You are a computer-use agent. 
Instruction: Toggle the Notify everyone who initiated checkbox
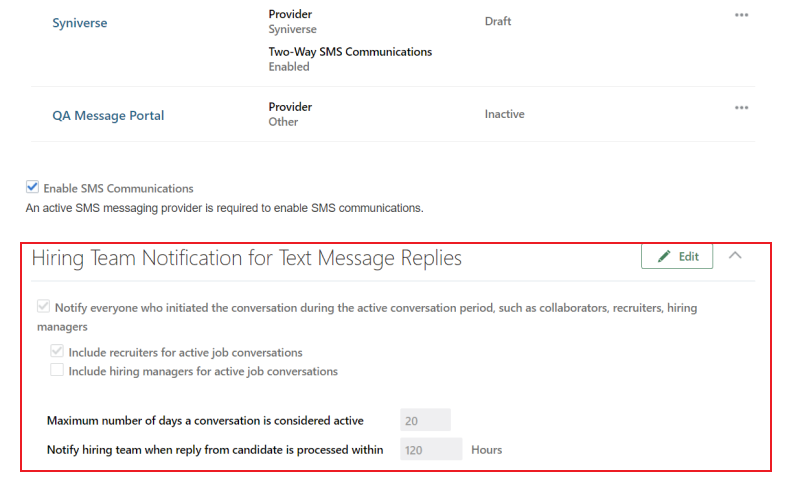[x=44, y=308]
